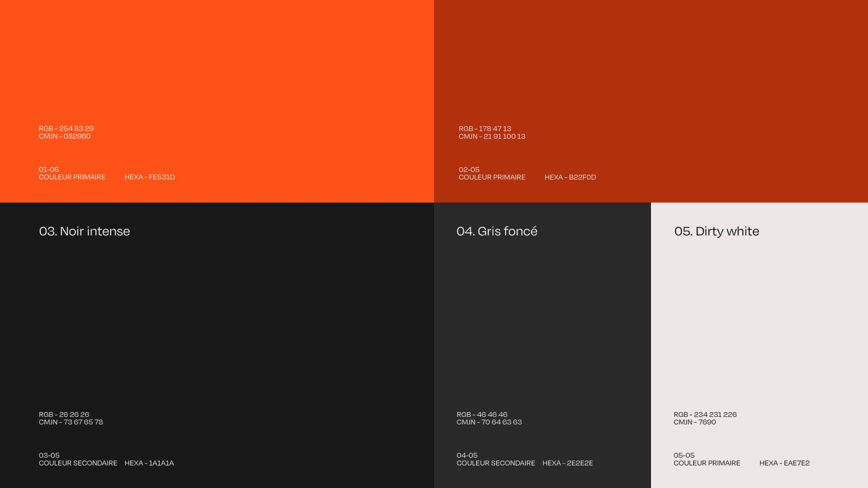
Task: Click the hex code FE531D label
Action: point(150,177)
